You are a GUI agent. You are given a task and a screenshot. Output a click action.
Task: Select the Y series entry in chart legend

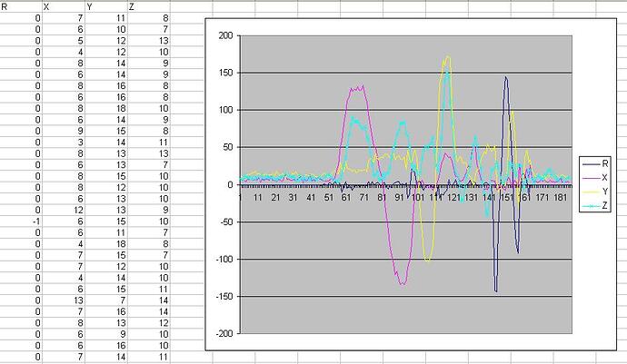(595, 192)
